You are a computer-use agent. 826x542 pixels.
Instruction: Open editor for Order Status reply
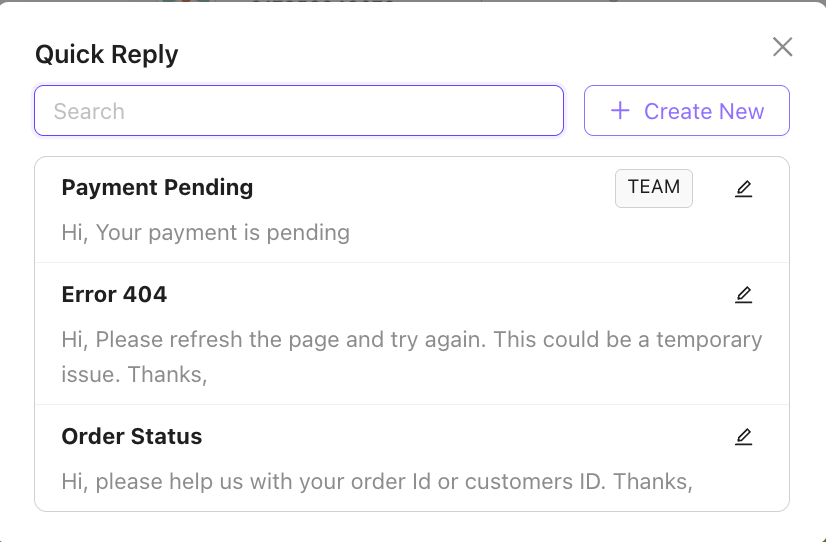click(x=743, y=437)
